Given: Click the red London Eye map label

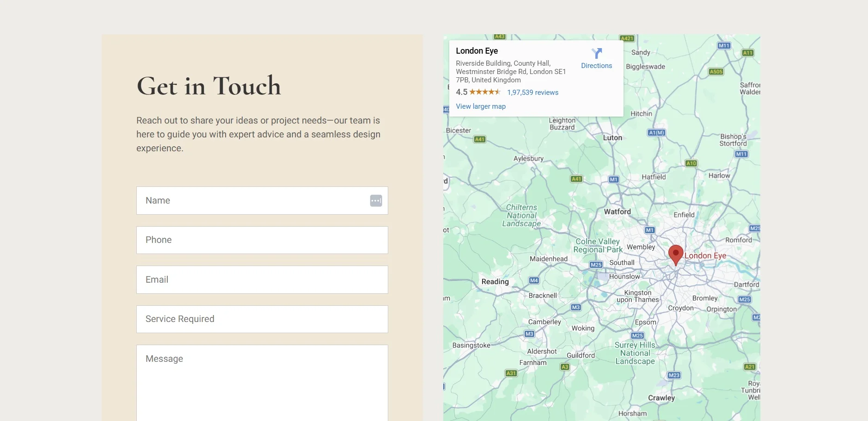Looking at the screenshot, I should tap(705, 256).
